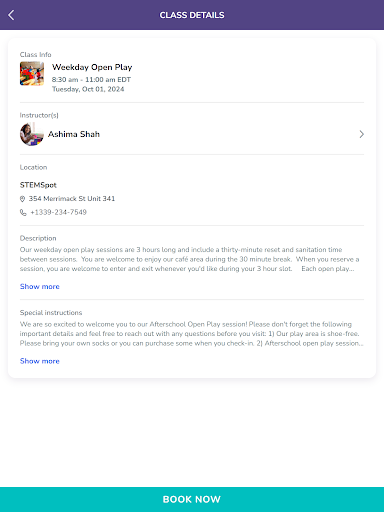
Task: Select the instructor name Ashima Shah
Action: [x=74, y=134]
